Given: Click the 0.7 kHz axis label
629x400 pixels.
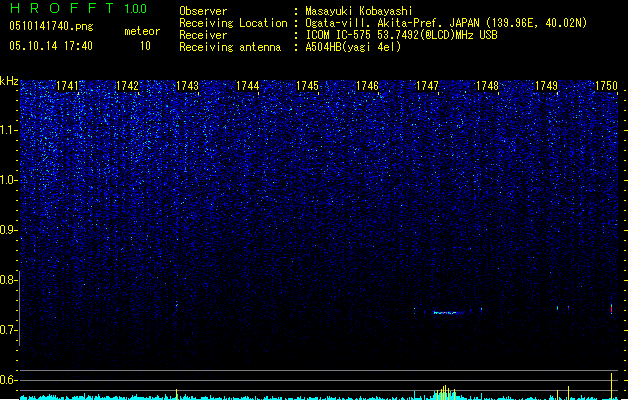Looking at the screenshot, I should coord(8,330).
